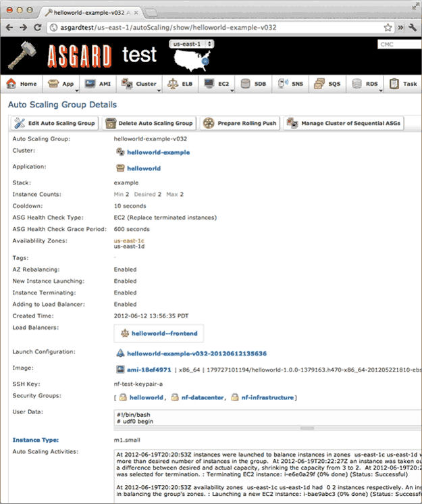Click Prepare Rolling Push button
Image resolution: width=422 pixels, height=504 pixels.
click(240, 123)
